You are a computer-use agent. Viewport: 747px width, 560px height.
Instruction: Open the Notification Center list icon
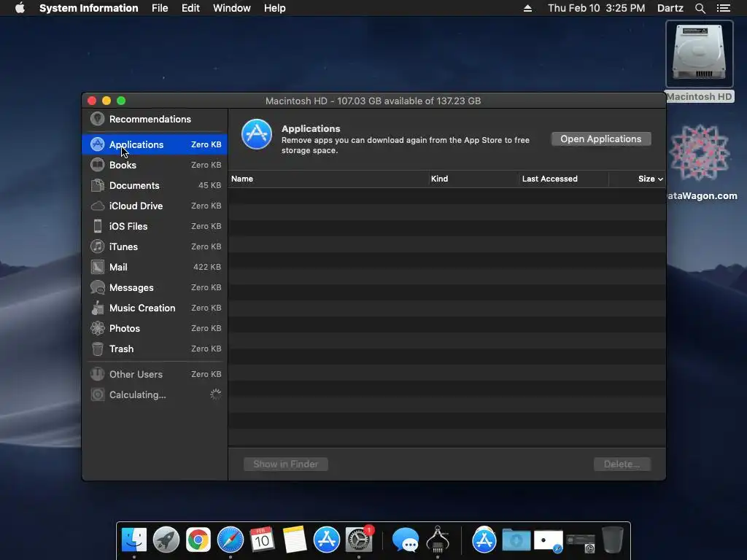pos(724,8)
